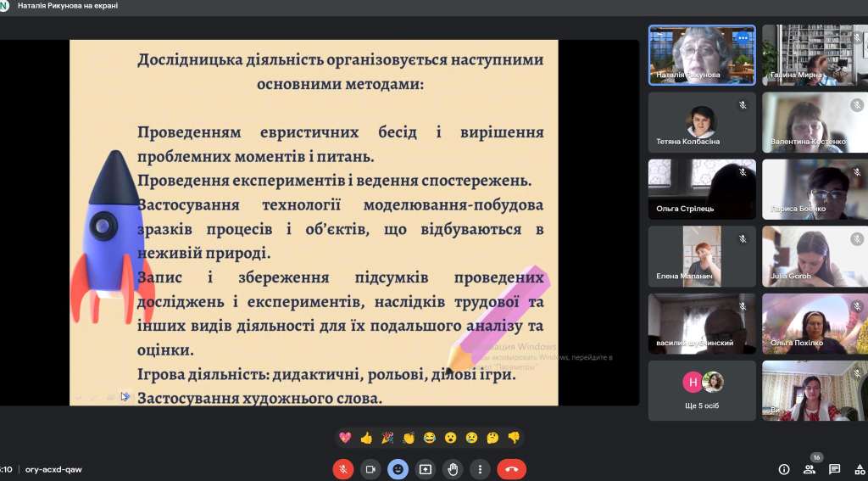Screen dimensions: 868x481
Task: Open the Activities shapes icon
Action: click(x=860, y=469)
